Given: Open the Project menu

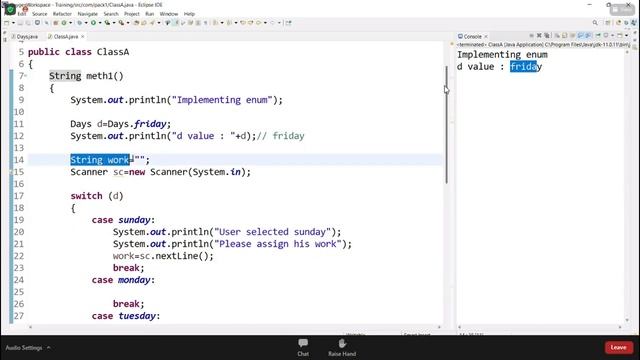Looking at the screenshot, I should tap(132, 14).
